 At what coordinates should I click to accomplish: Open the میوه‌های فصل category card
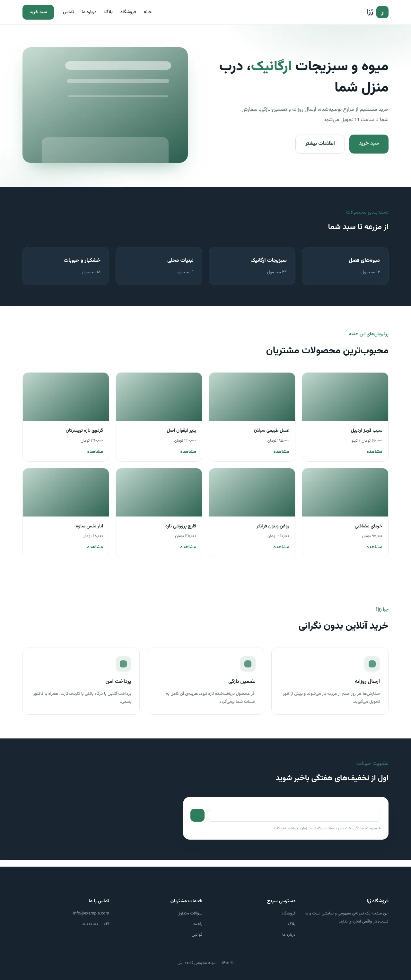345,266
